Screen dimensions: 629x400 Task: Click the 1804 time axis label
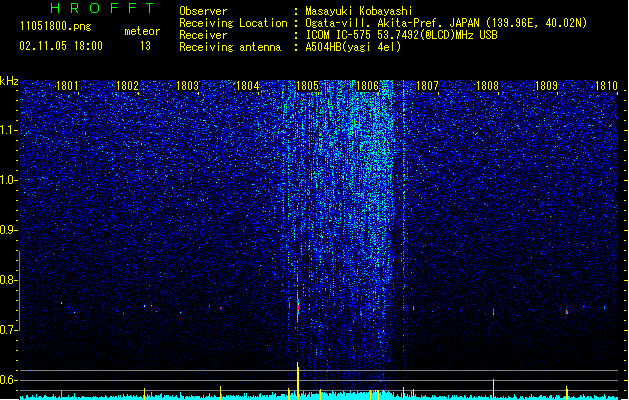point(248,85)
